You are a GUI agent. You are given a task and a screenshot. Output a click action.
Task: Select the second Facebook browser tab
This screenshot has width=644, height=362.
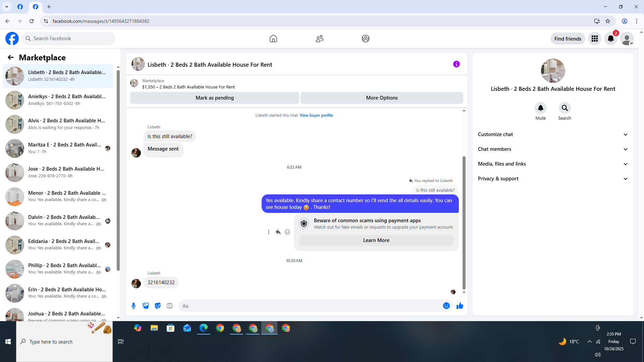point(36,7)
